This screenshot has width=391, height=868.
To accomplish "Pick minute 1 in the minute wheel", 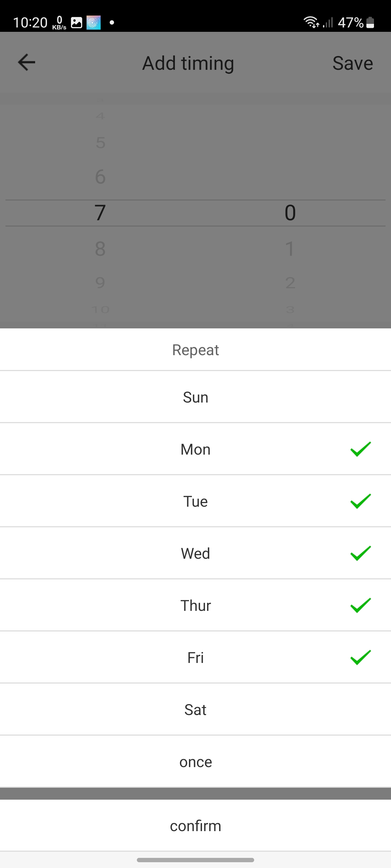I will pyautogui.click(x=290, y=249).
